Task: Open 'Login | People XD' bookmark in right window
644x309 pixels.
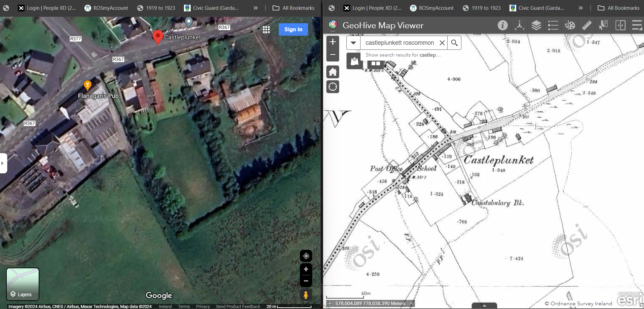Action: pyautogui.click(x=372, y=8)
